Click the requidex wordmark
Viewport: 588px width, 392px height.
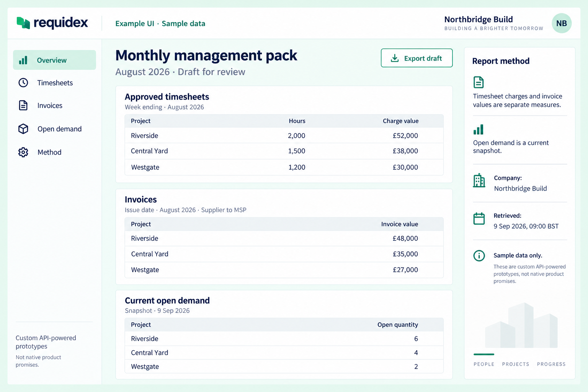(61, 23)
